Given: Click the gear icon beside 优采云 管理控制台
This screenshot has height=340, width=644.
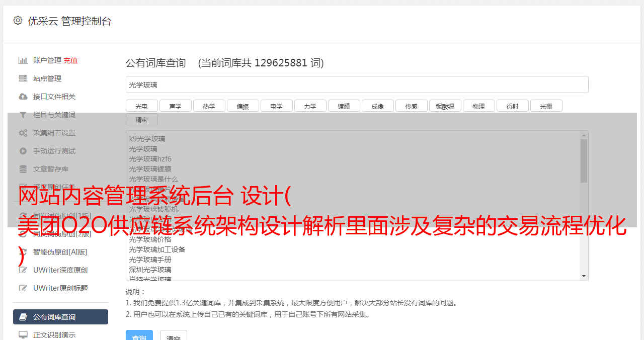Looking at the screenshot, I should (18, 21).
